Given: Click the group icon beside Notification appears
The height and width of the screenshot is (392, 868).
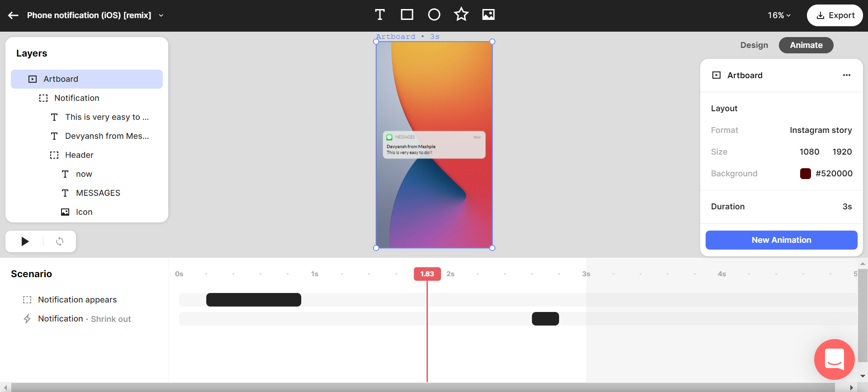Looking at the screenshot, I should tap(27, 300).
